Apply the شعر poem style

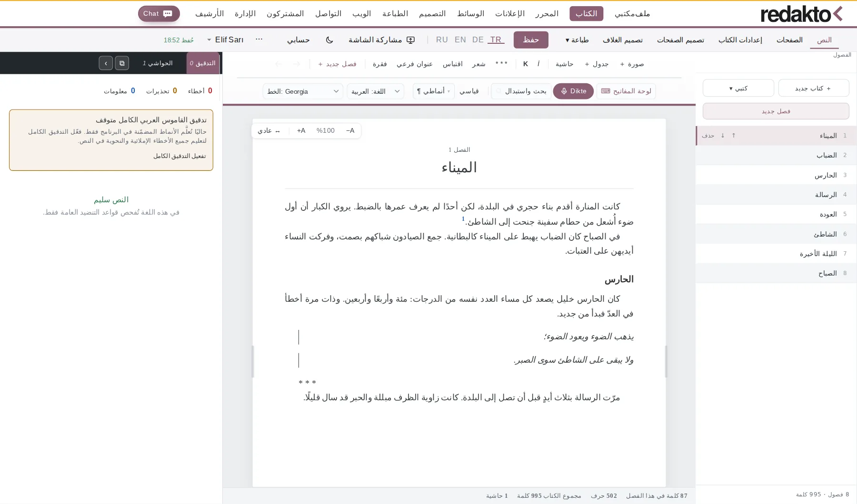(x=478, y=64)
